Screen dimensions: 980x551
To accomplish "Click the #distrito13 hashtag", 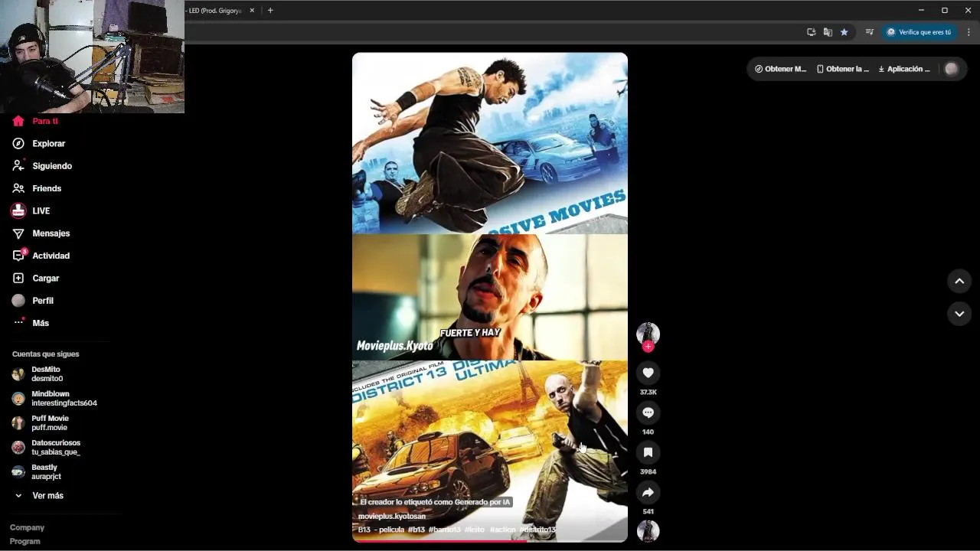I will pyautogui.click(x=538, y=530).
